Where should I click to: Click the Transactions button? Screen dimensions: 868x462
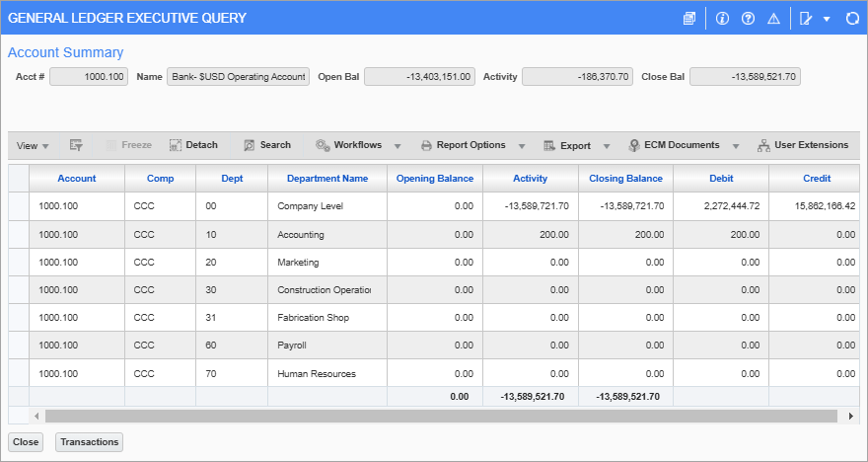pos(89,442)
